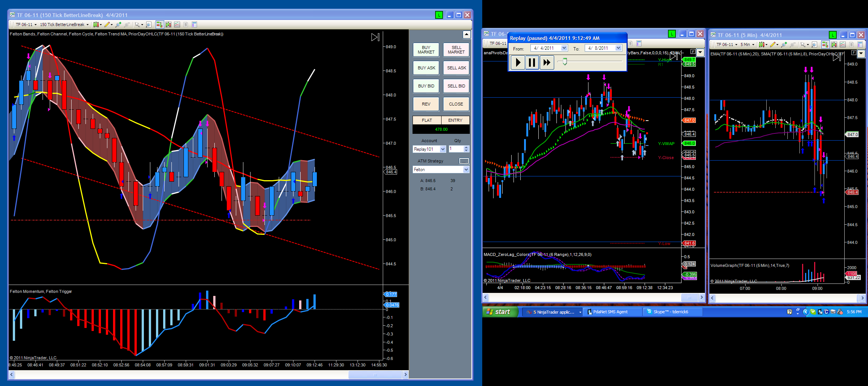Click the REV reverse position button
The height and width of the screenshot is (386, 868).
(426, 104)
